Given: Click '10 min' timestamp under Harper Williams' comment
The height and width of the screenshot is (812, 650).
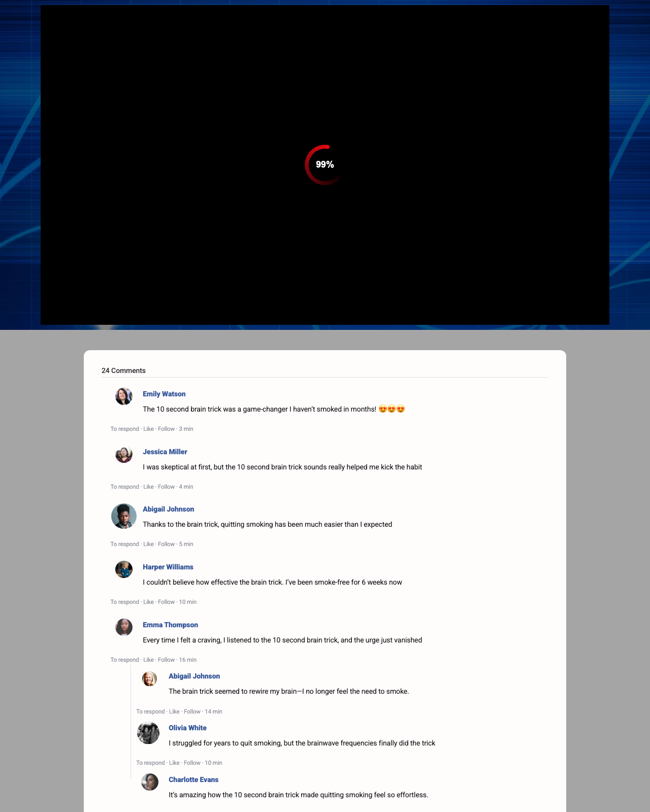Looking at the screenshot, I should pos(187,602).
